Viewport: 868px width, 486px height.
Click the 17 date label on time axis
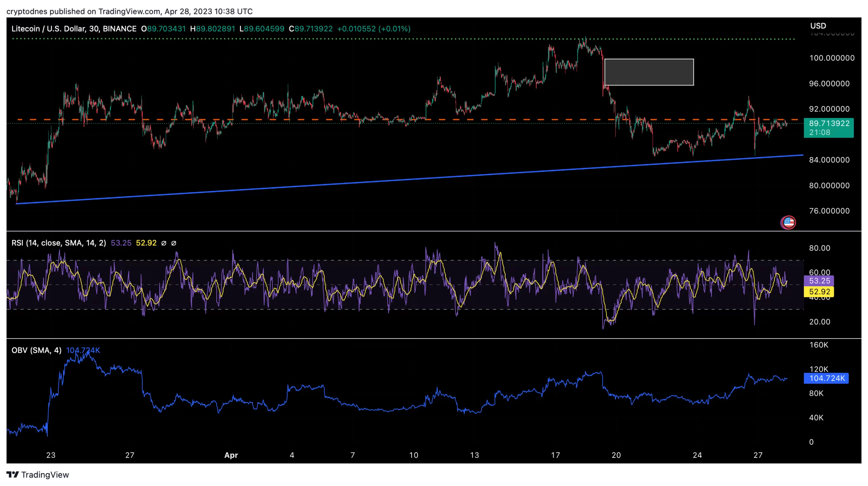click(x=555, y=455)
